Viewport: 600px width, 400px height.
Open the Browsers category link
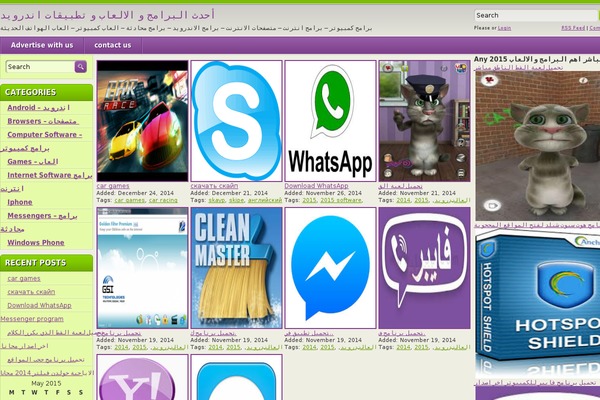coord(42,121)
